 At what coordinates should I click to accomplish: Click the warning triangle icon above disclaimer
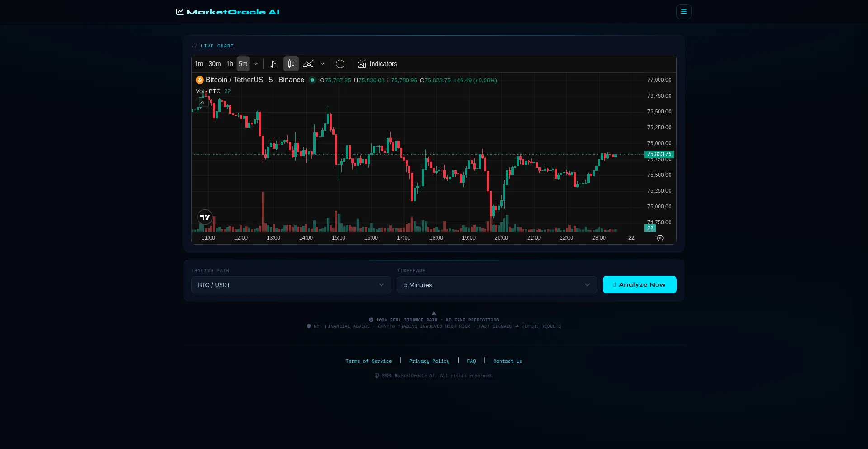click(434, 313)
